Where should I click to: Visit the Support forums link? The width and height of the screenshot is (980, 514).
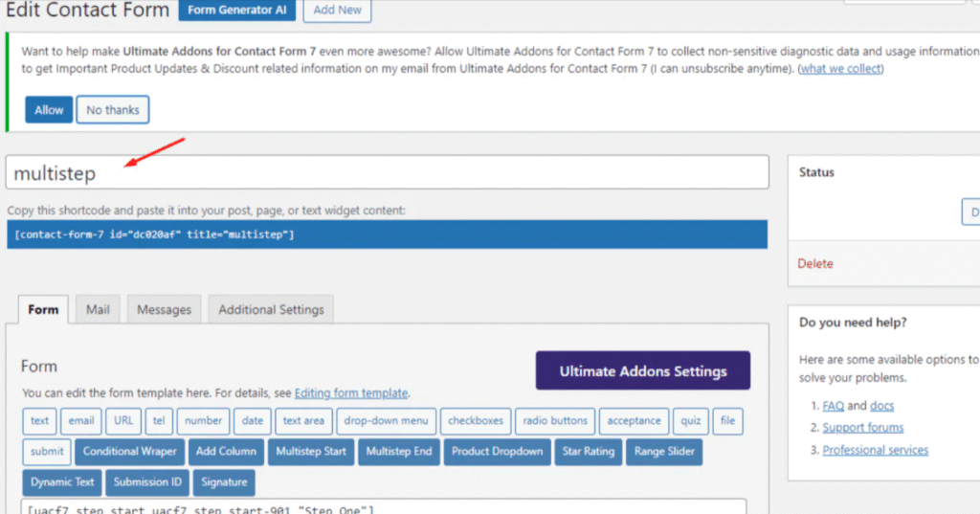pyautogui.click(x=863, y=428)
